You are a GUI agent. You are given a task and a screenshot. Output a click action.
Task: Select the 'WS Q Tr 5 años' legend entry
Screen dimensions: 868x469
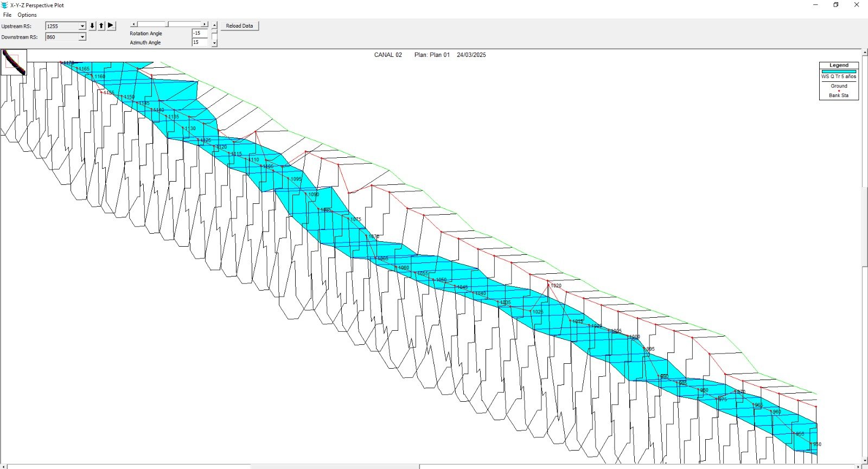click(x=839, y=76)
